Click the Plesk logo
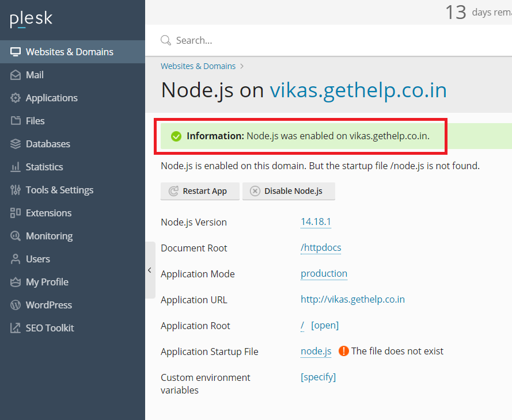The width and height of the screenshot is (512, 420). (31, 20)
